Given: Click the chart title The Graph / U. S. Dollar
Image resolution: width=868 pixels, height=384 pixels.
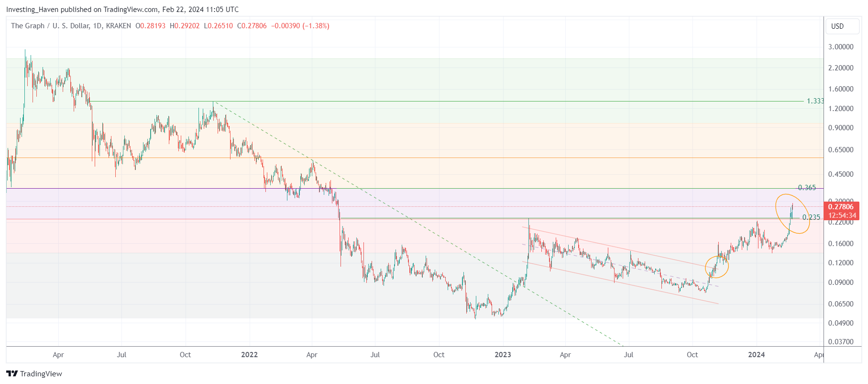Looking at the screenshot, I should [50, 26].
